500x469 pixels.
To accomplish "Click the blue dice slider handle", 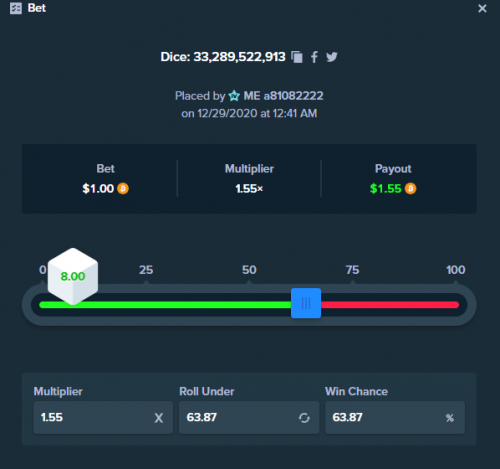I will coord(306,303).
